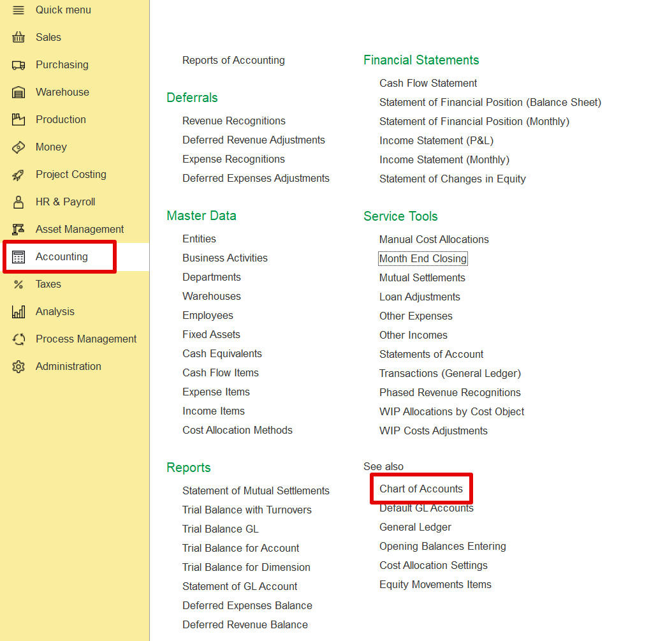Open the Cash Flow Statement
This screenshot has width=672, height=641.
[x=428, y=83]
